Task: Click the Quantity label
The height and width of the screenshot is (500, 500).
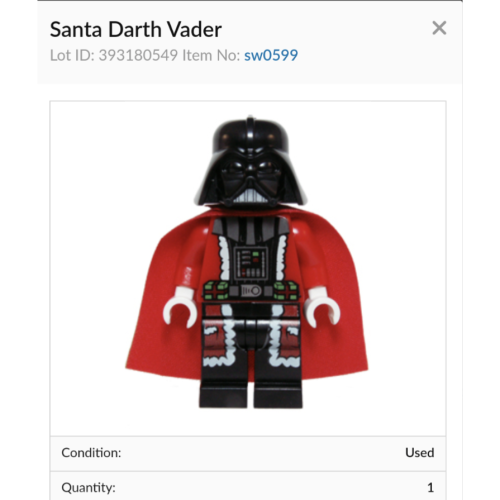Action: coord(88,488)
